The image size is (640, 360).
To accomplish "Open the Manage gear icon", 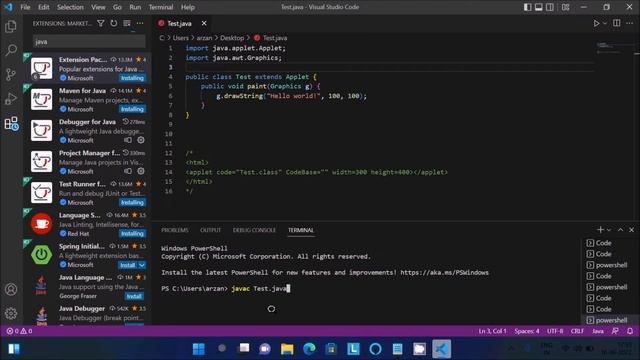I will coord(11,313).
